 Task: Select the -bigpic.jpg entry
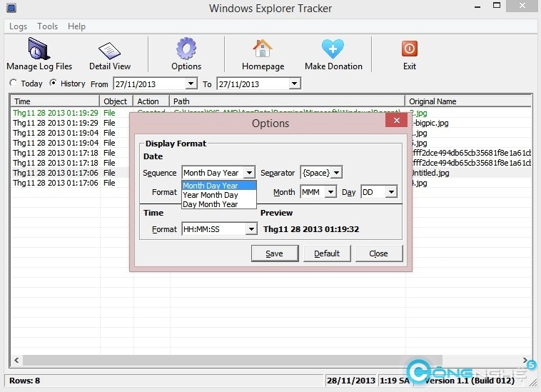[431, 123]
